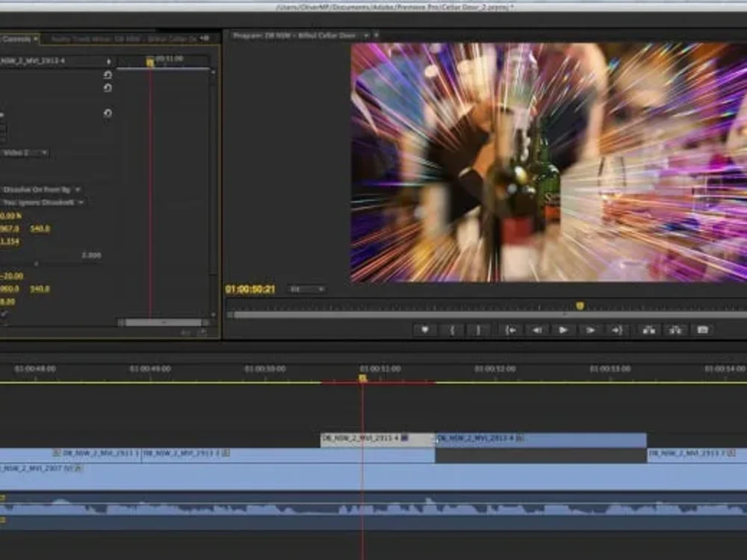Open the ignore Dissolve options dropdown

[x=43, y=202]
